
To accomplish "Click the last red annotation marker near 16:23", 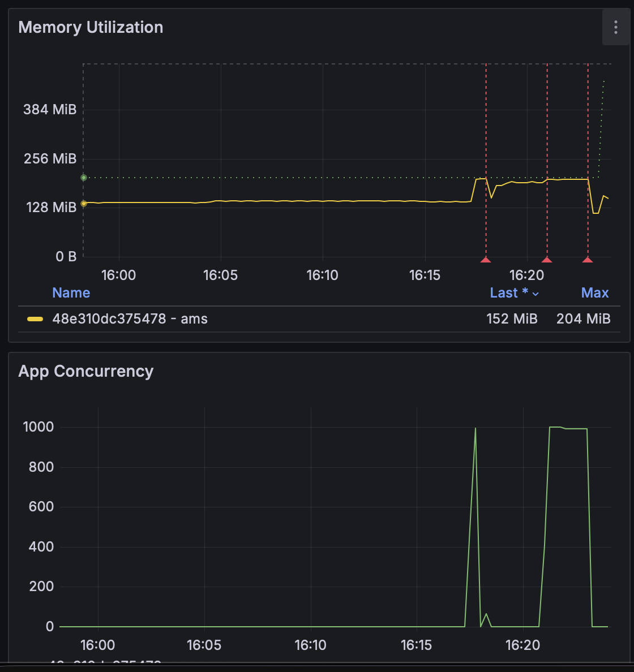I will [588, 260].
